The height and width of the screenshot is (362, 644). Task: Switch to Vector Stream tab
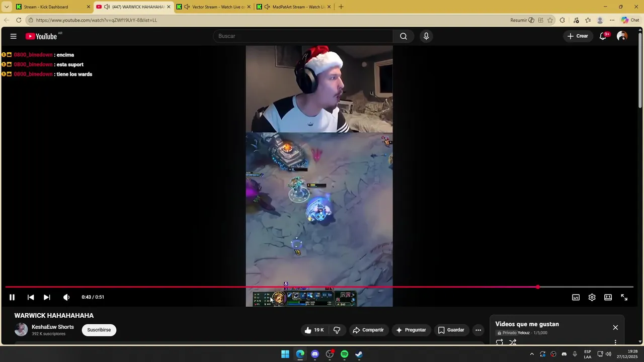point(213,7)
